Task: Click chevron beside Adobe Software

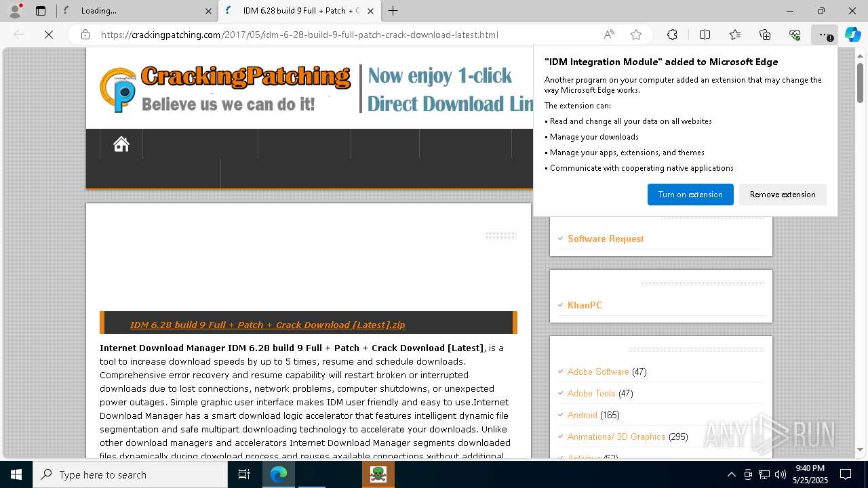Action: click(x=560, y=371)
